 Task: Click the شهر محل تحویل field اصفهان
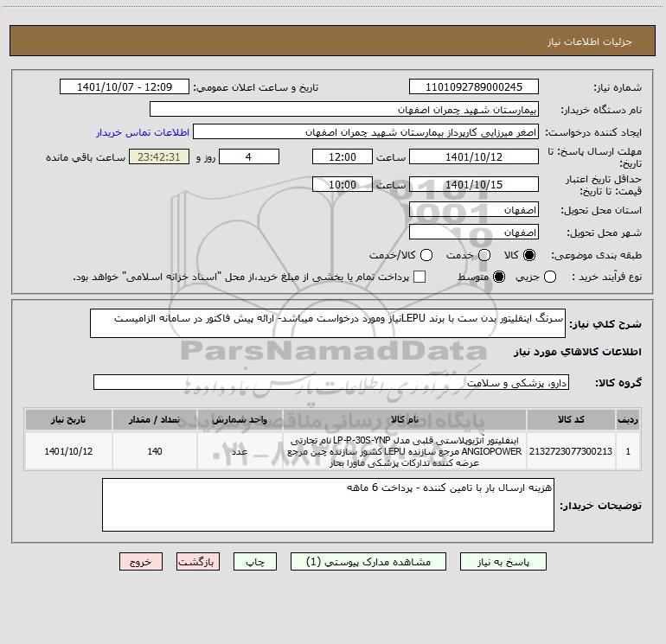pos(474,233)
